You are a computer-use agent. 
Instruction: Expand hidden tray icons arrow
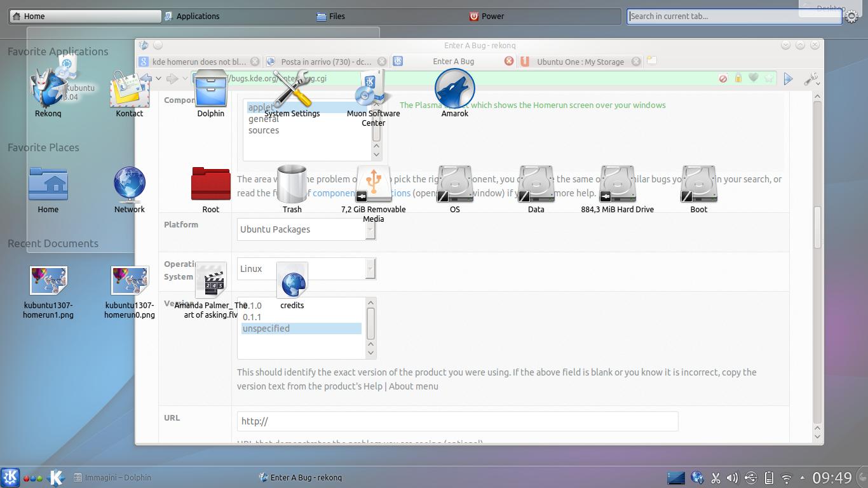[802, 478]
